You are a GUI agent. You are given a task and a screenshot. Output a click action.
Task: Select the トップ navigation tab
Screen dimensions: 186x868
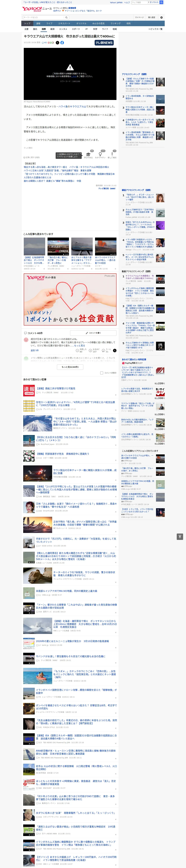point(27,24)
